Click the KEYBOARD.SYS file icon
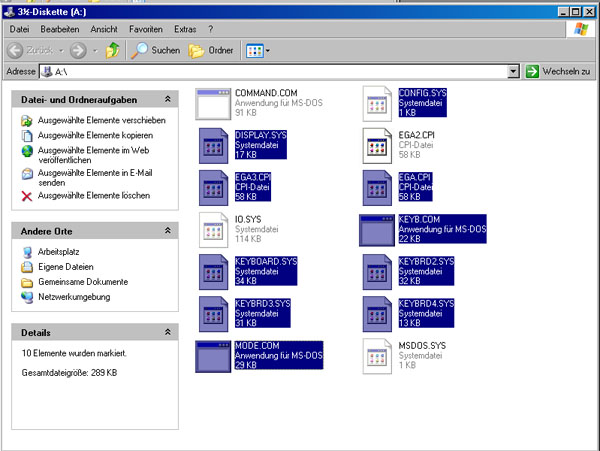Screen dimensions: 600x451 coord(214,272)
